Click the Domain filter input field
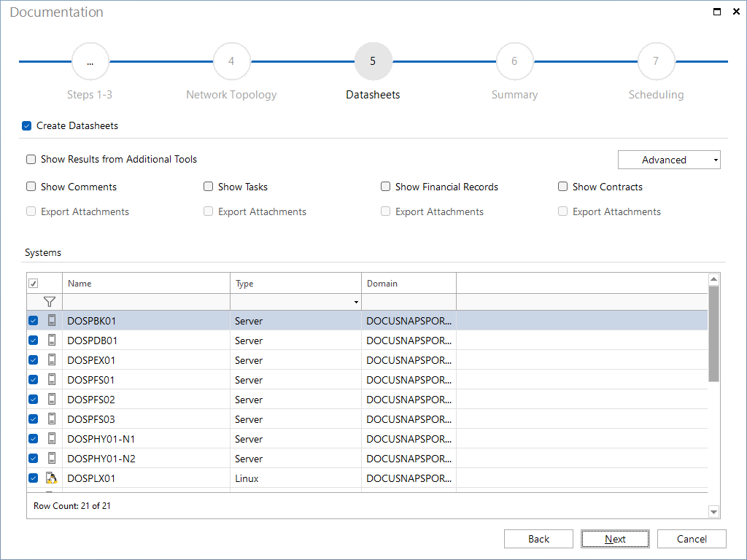Image resolution: width=747 pixels, height=560 pixels. pyautogui.click(x=409, y=302)
